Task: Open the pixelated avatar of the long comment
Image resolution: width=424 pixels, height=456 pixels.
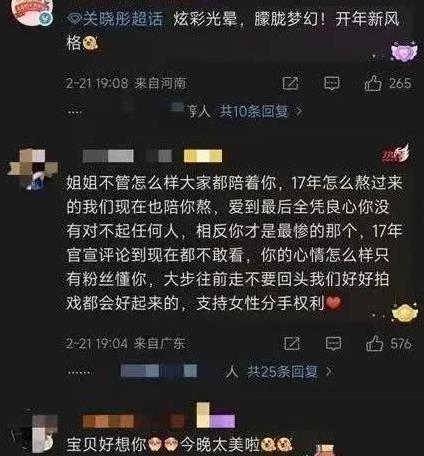Action: tap(32, 170)
